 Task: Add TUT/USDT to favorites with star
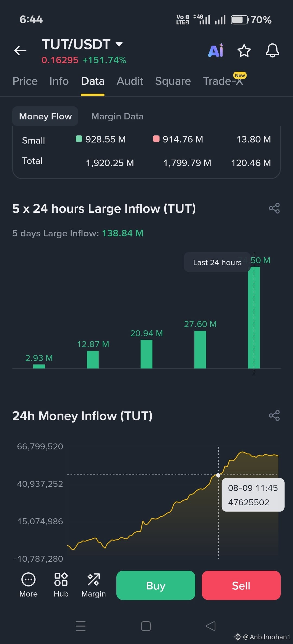[244, 50]
